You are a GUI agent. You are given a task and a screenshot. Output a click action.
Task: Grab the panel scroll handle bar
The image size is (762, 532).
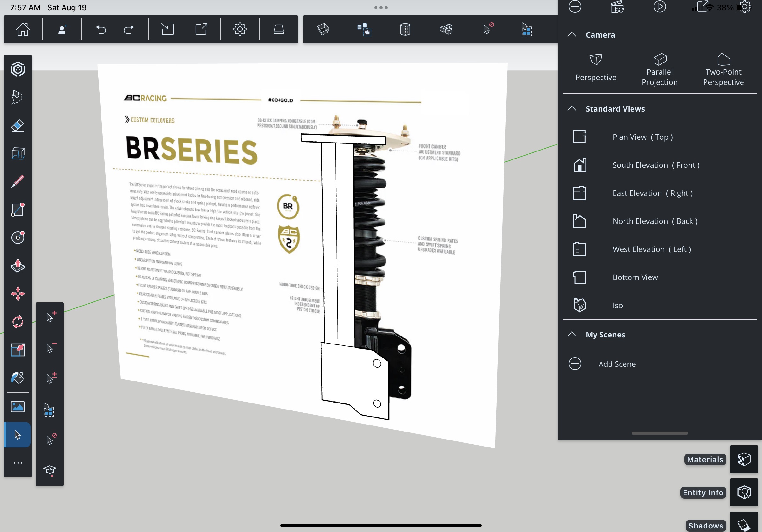[660, 433]
